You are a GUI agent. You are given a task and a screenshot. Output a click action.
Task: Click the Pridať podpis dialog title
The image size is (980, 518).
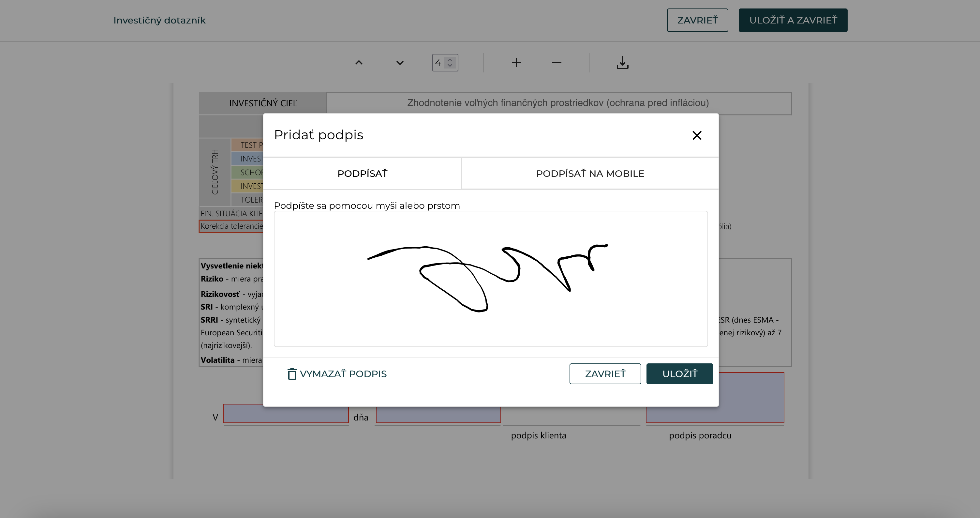point(319,135)
